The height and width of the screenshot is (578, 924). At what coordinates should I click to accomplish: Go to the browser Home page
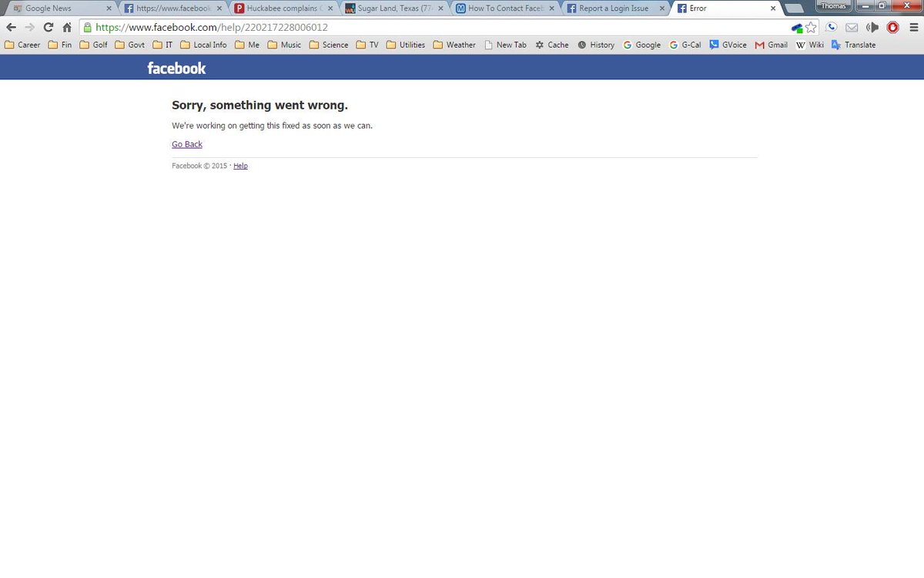(67, 27)
